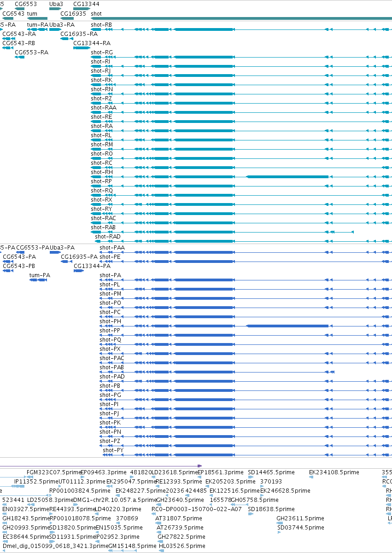
Task: Click the CG6543-RB transcript label
Action: (x=19, y=43)
